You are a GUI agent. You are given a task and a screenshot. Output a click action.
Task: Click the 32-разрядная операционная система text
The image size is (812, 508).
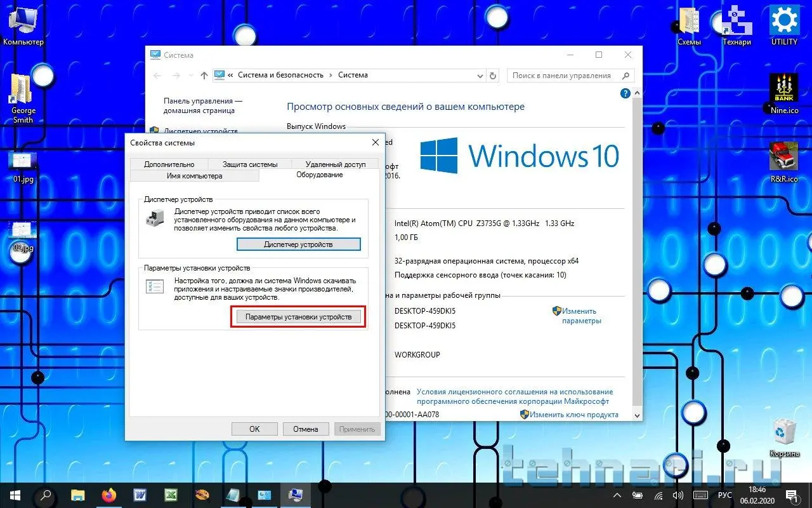click(487, 261)
